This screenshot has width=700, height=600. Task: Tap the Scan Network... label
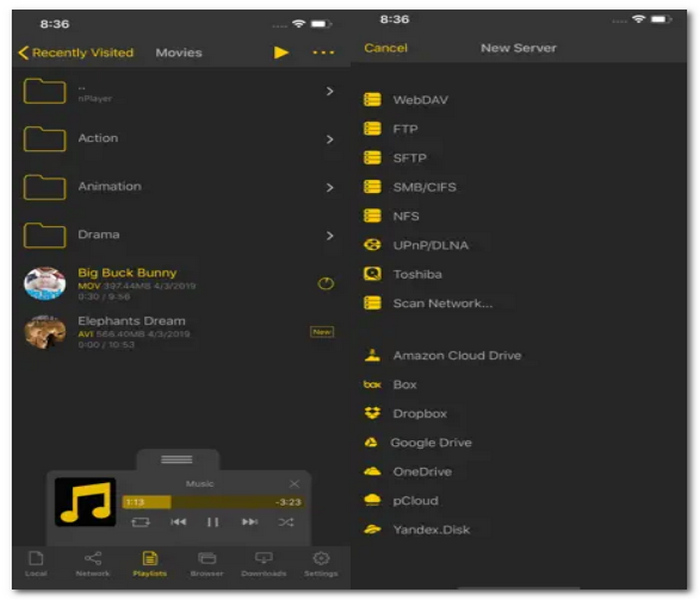443,304
